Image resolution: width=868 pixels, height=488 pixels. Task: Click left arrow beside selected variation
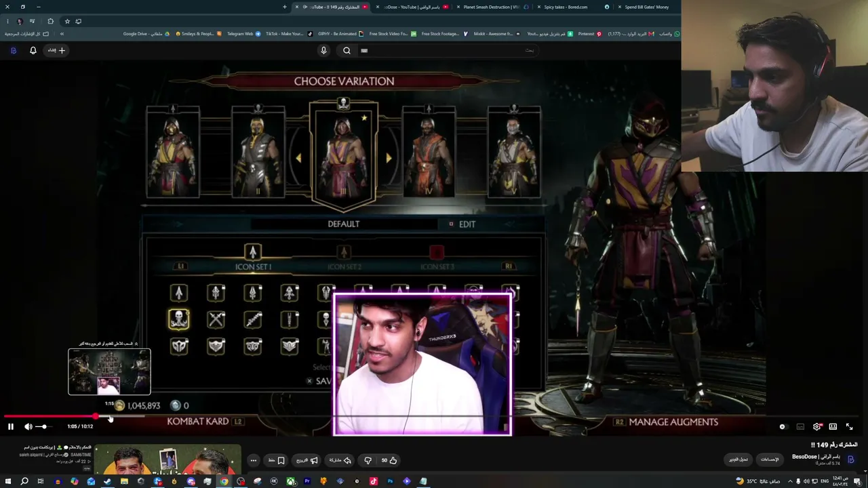coord(298,158)
